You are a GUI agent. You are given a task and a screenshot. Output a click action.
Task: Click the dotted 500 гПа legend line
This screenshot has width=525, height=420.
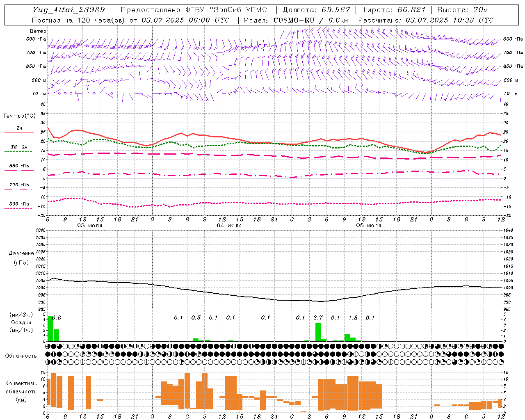pos(18,208)
